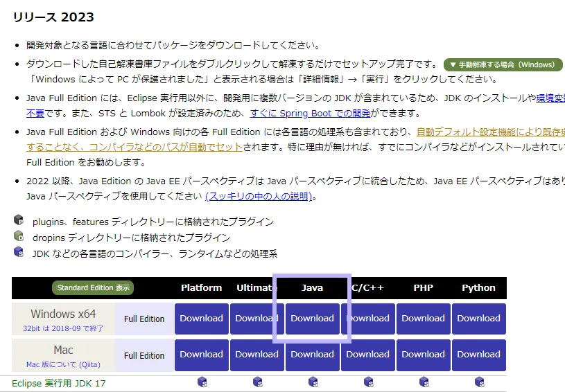
Task: Open スッキリの中の人の説明 link
Action: 259,197
